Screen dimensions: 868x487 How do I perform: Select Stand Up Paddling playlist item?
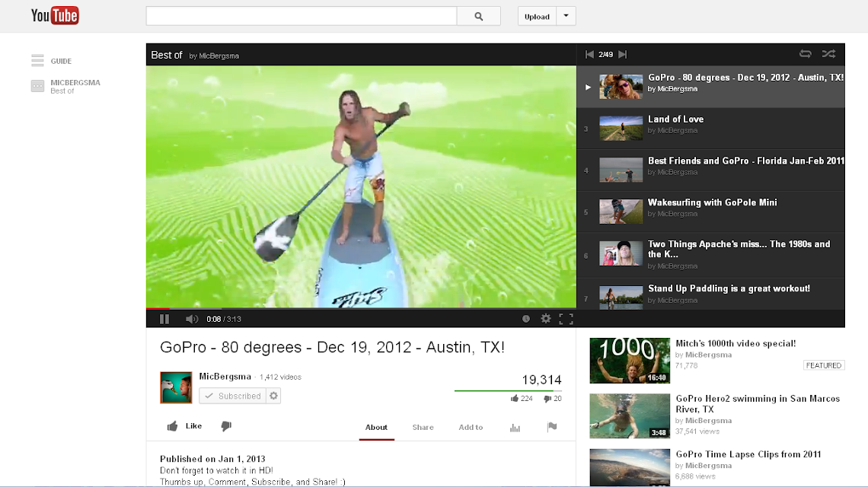[x=711, y=294]
